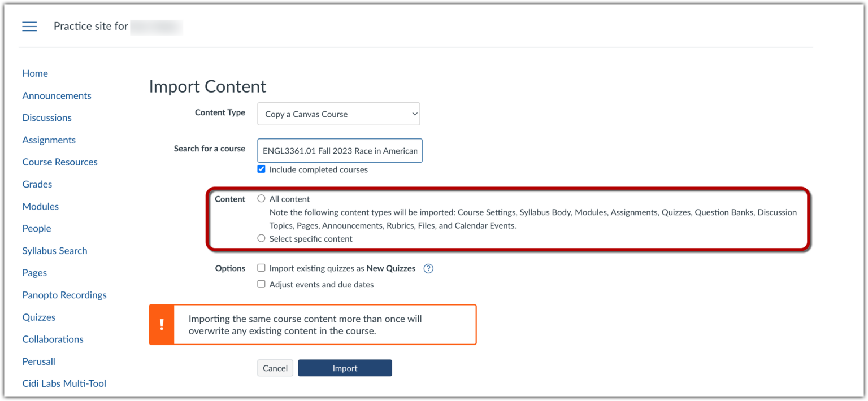Click the help icon beside New Quizzes option
Screen dimensions: 868x401
(x=428, y=268)
